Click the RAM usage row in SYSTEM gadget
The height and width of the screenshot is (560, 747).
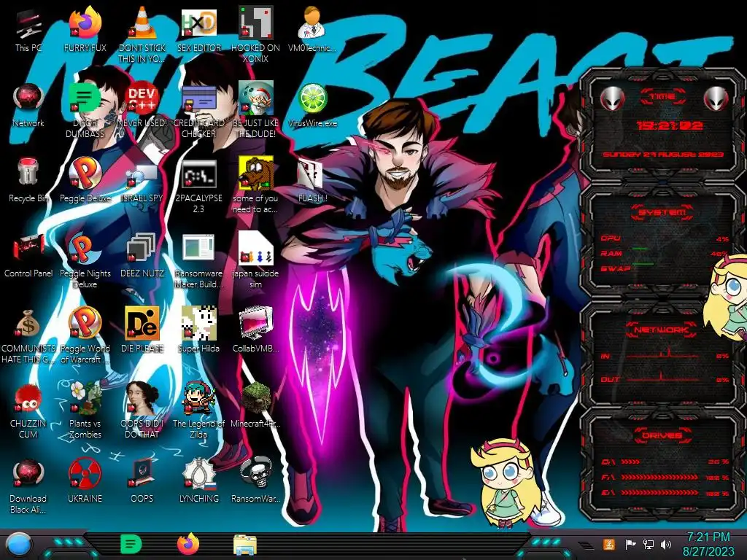(665, 253)
